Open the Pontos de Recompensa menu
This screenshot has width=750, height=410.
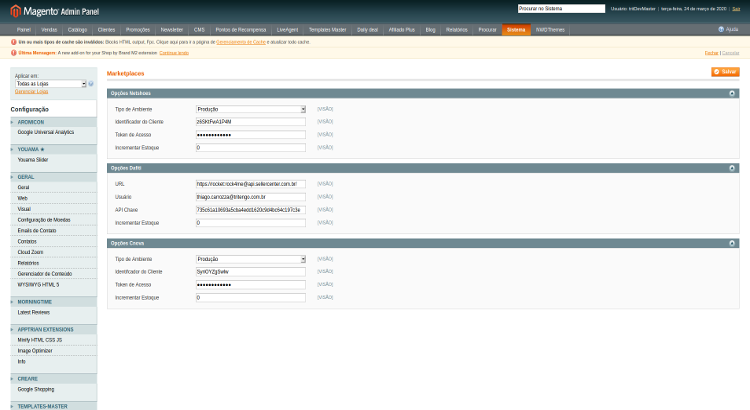point(241,30)
